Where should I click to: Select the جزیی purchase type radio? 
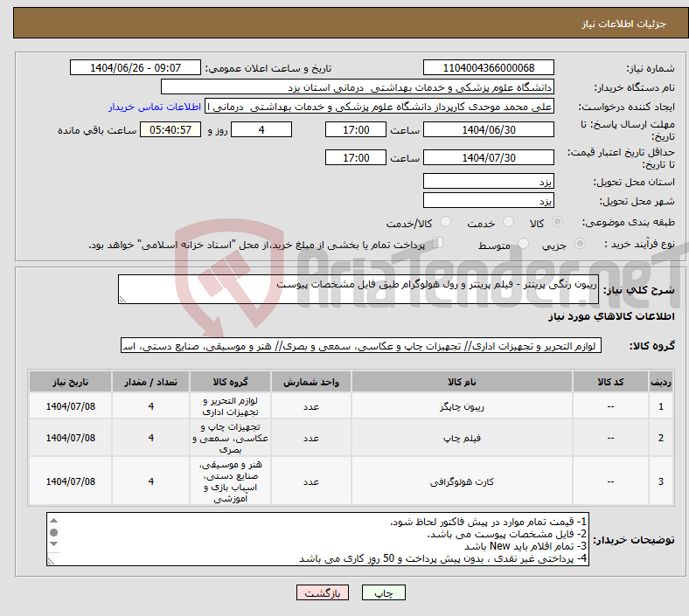click(580, 244)
